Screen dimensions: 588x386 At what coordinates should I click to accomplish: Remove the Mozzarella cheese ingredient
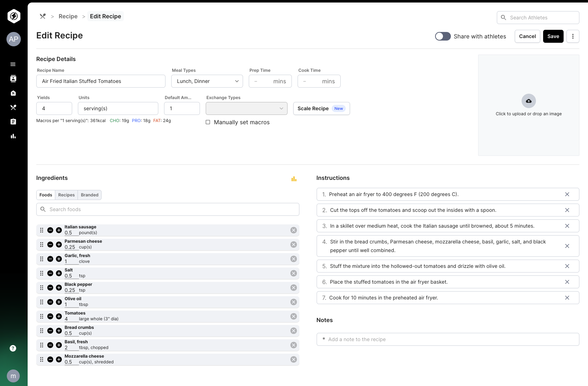(294, 359)
